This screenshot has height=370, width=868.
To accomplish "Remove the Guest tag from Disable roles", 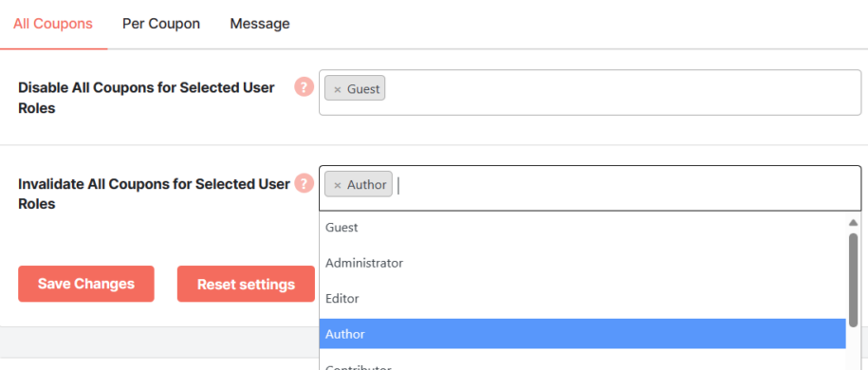I will coord(337,89).
